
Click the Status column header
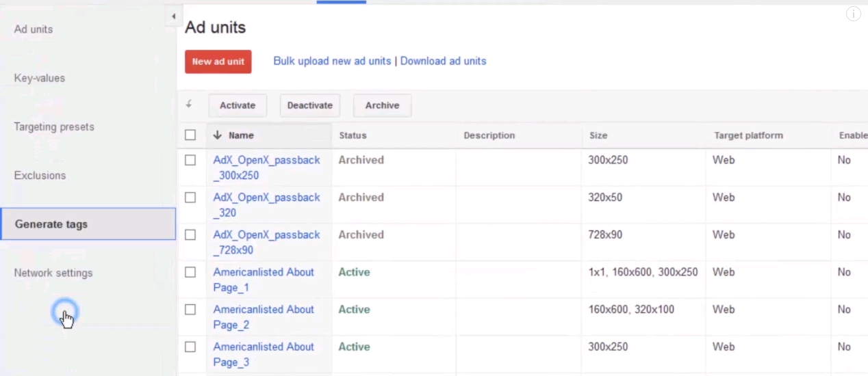[x=353, y=135]
